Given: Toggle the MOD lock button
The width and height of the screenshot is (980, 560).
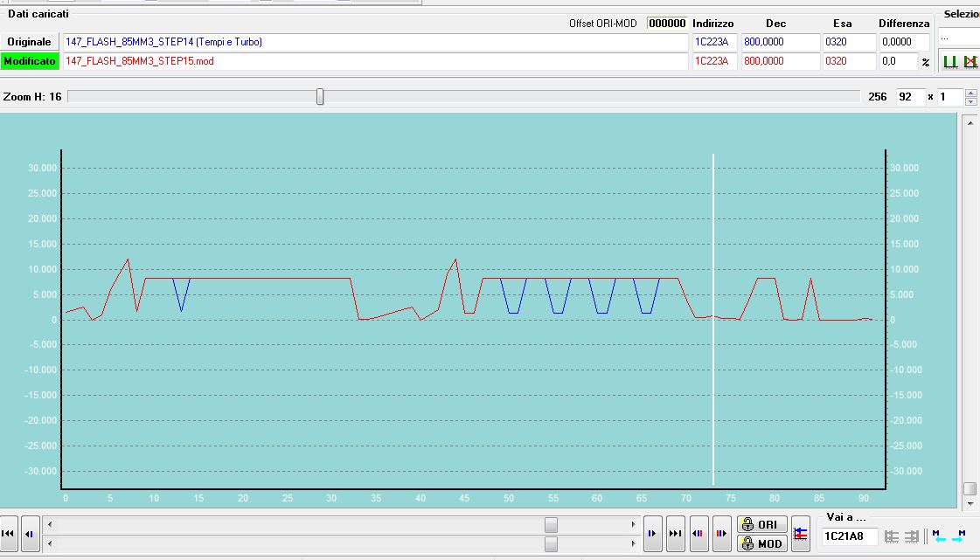Looking at the screenshot, I should [x=761, y=543].
